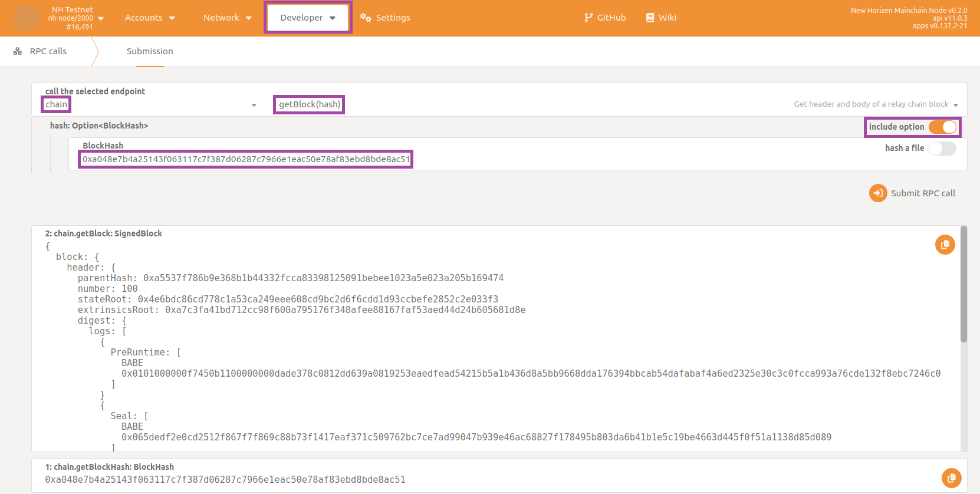Click the results panel vertical scrollbar
The height and width of the screenshot is (494, 980).
[x=963, y=284]
